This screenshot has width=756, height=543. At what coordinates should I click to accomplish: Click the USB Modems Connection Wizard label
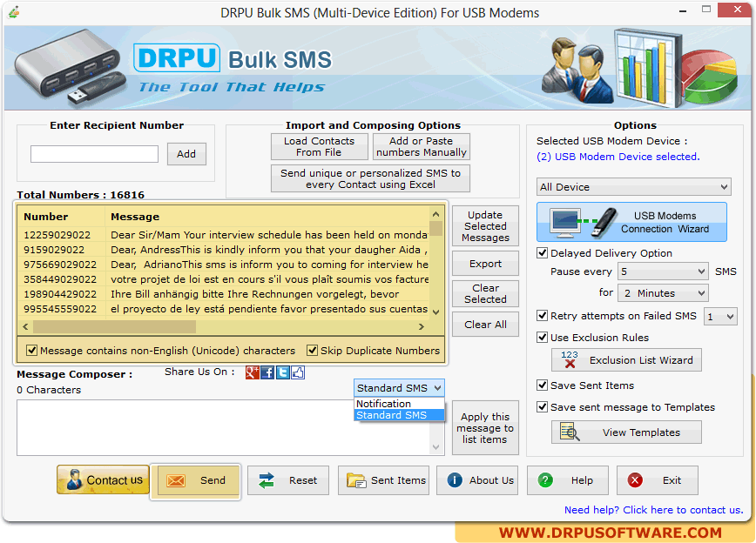click(x=665, y=222)
